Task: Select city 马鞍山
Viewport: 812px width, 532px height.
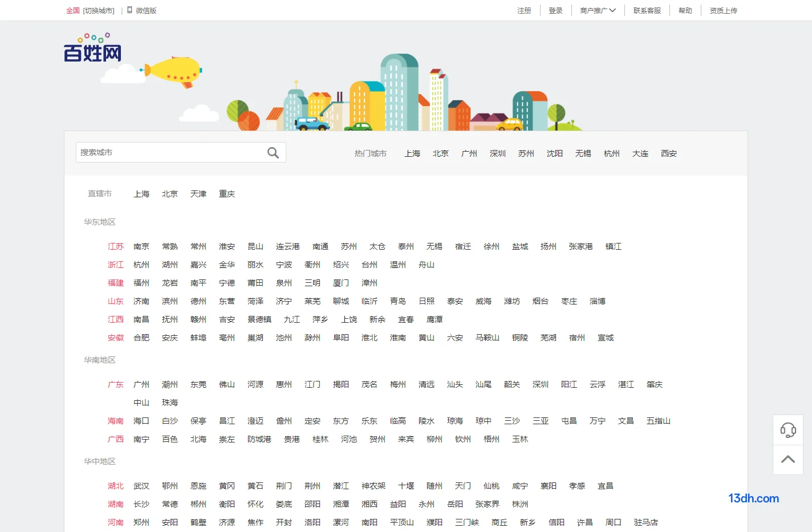Action: coord(488,338)
